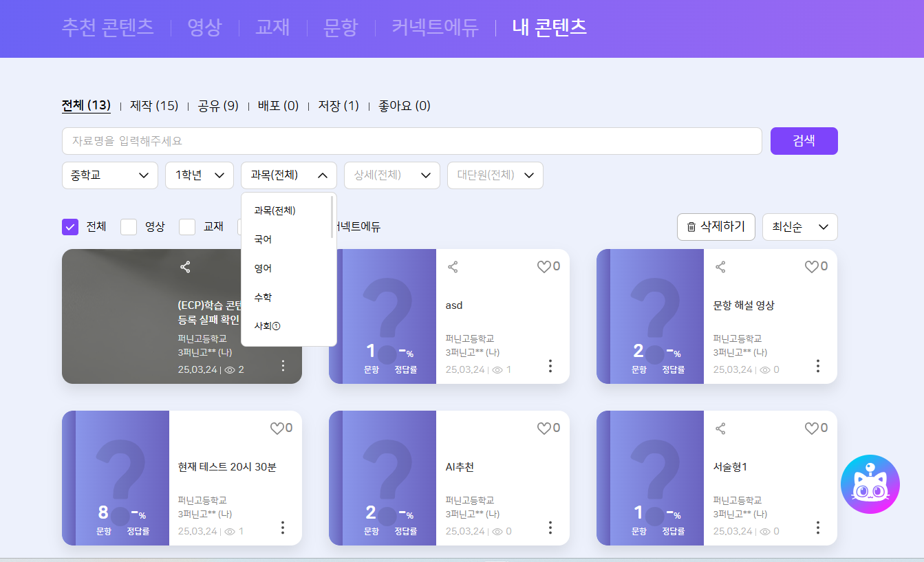Screen dimensions: 924x562
Task: Select 수학 from the subject list
Action: click(263, 297)
